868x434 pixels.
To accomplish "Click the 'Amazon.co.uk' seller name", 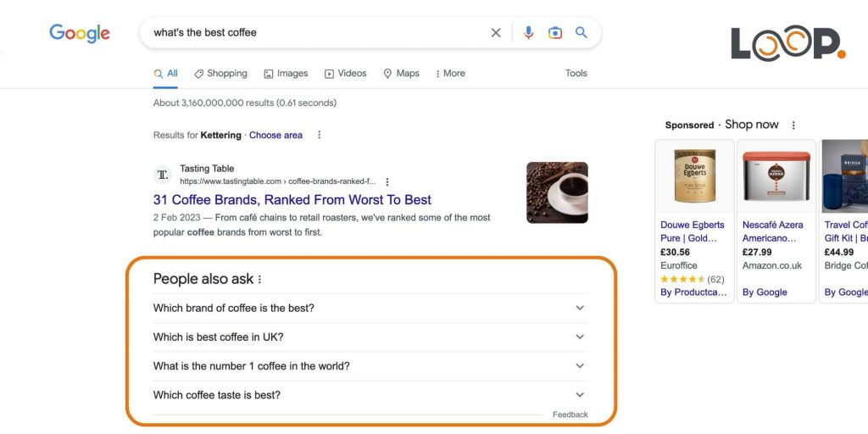I will [x=771, y=265].
